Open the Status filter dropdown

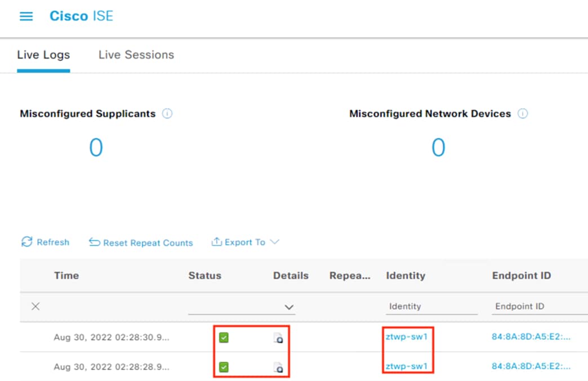242,307
